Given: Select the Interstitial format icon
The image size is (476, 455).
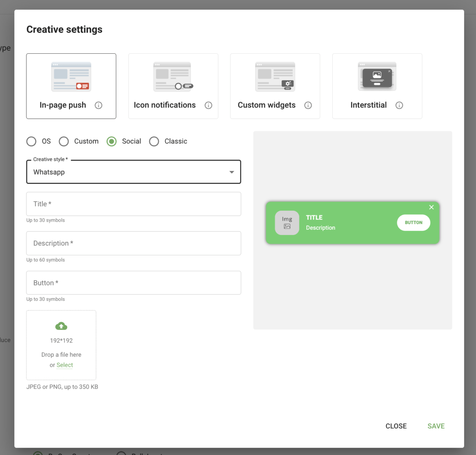Looking at the screenshot, I should coord(377,76).
